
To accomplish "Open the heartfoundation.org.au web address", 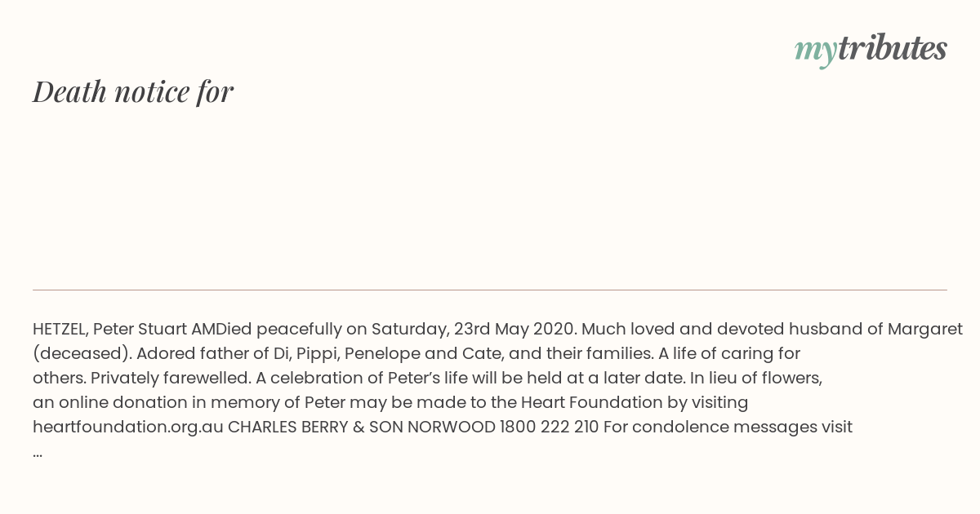I will (128, 427).
